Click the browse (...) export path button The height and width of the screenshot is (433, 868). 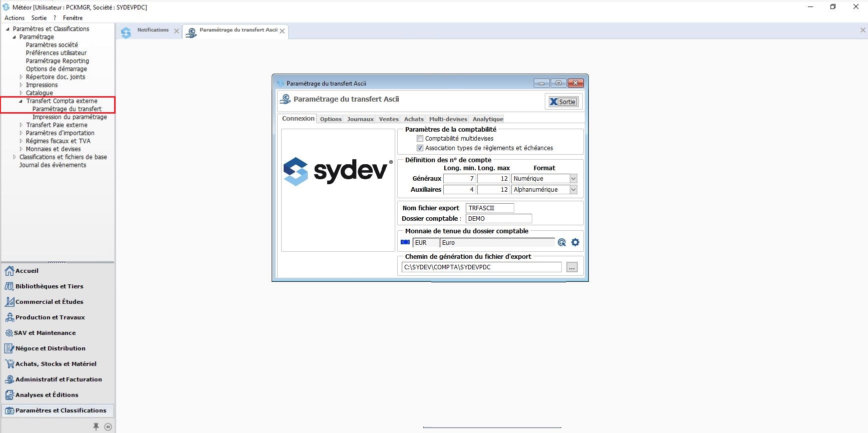coord(572,267)
